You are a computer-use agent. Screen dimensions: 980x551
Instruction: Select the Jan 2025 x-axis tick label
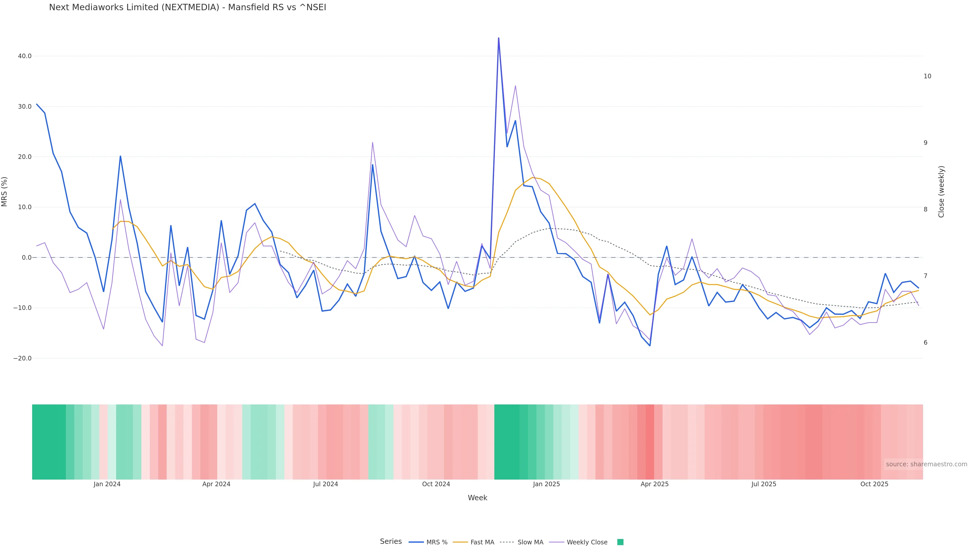546,484
